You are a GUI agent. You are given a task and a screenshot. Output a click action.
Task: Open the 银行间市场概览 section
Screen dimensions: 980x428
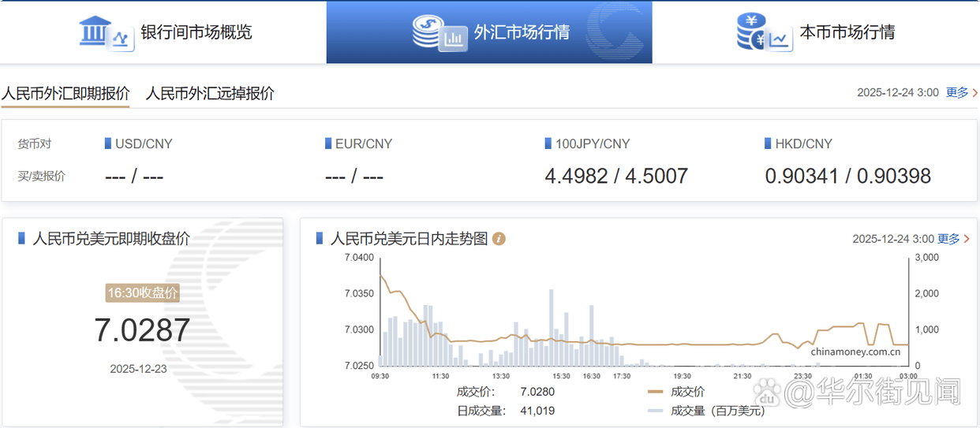pyautogui.click(x=196, y=32)
